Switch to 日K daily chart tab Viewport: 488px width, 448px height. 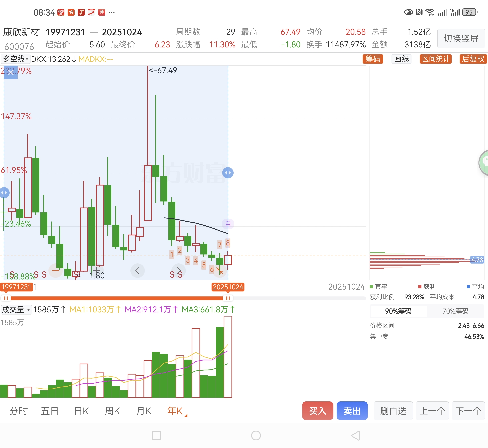[x=81, y=411]
